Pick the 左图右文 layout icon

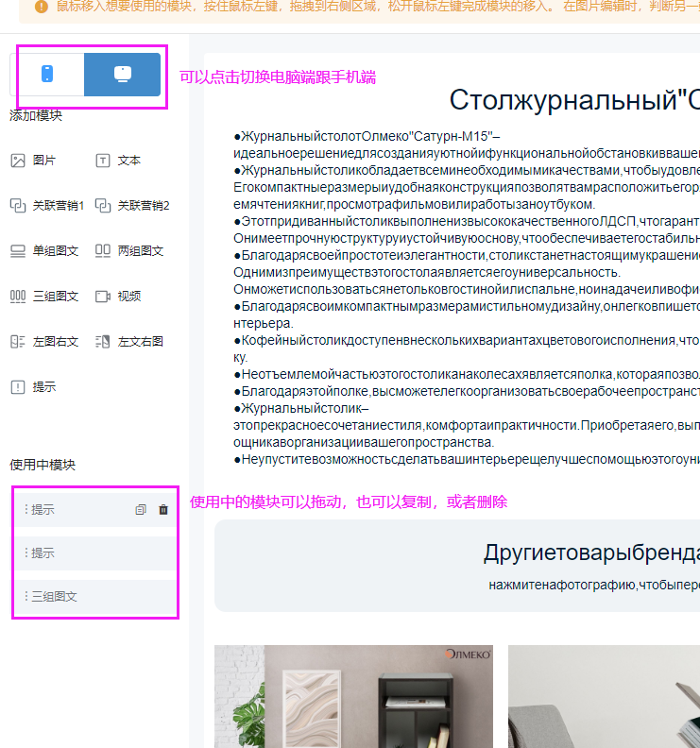pos(18,342)
